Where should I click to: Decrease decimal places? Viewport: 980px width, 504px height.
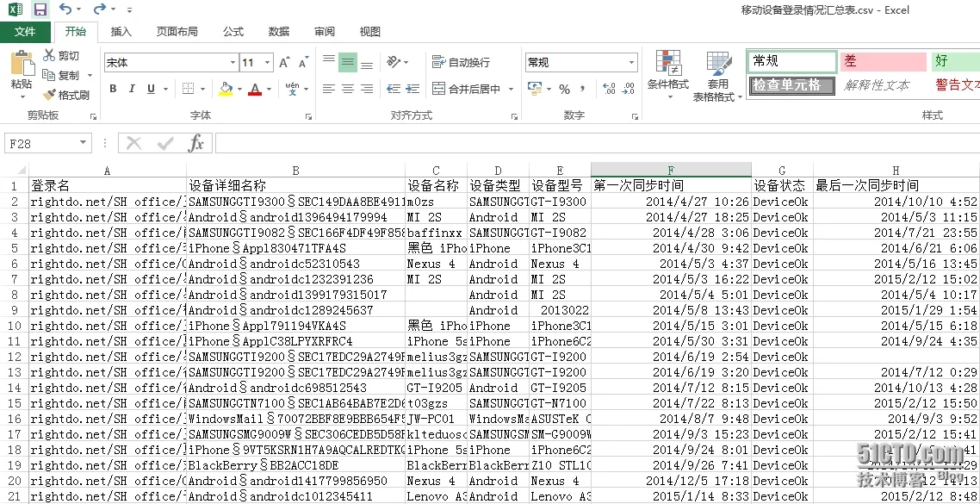629,90
